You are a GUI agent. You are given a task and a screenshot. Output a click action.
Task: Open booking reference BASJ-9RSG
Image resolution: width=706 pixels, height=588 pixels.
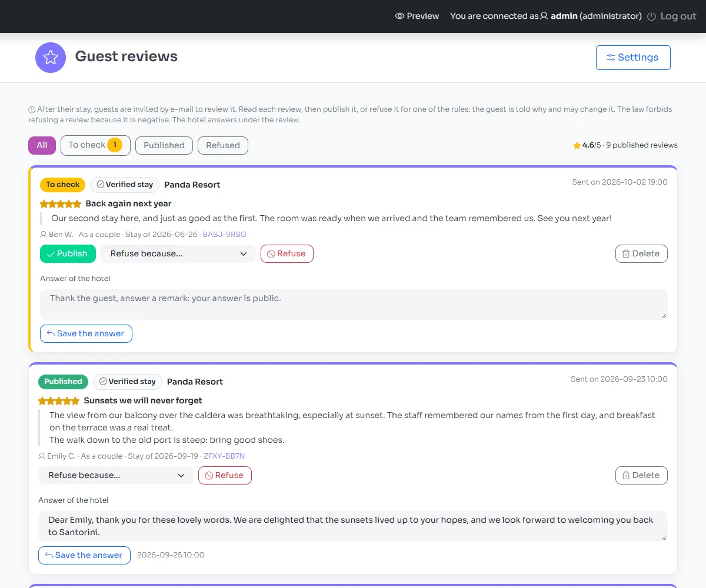[225, 235]
